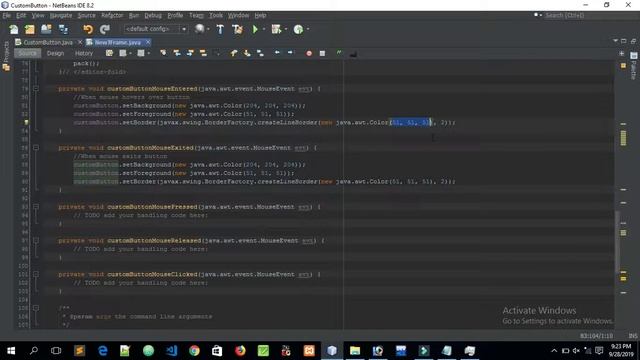Collapse customButtonMouseExited method fold
The image size is (640, 360).
click(36, 148)
